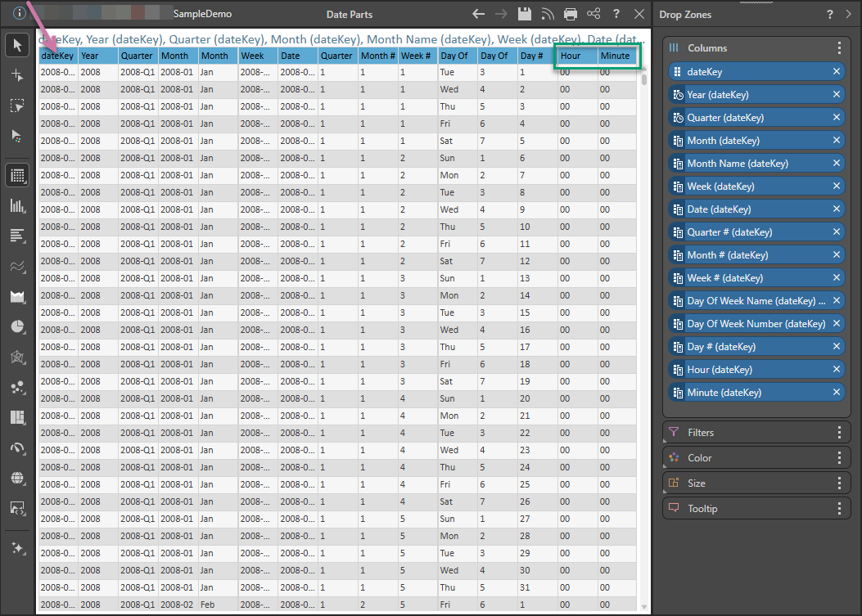Click the Minute column header

click(615, 56)
